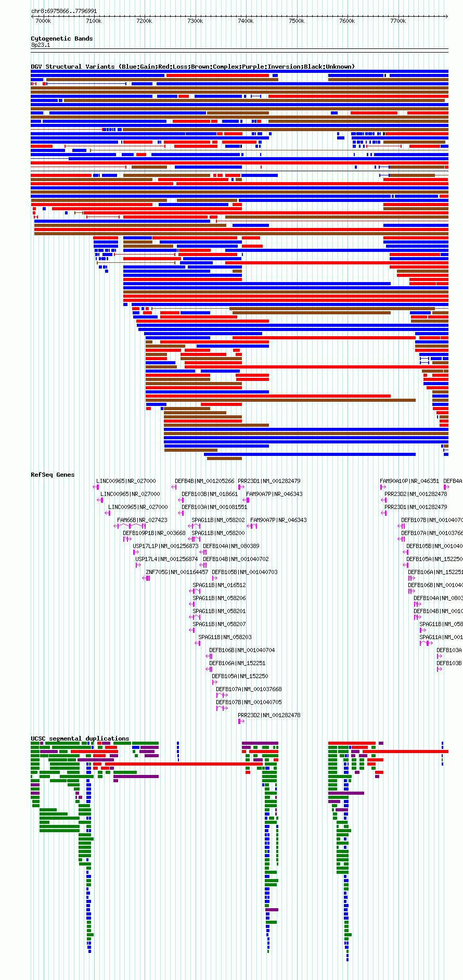The width and height of the screenshot is (463, 980).
Task: Select the 7500k ruler tick label
Action: [297, 21]
